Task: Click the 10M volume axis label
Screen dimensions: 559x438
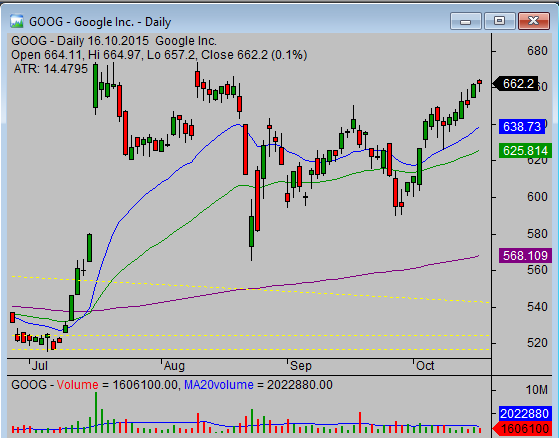Action: (537, 390)
